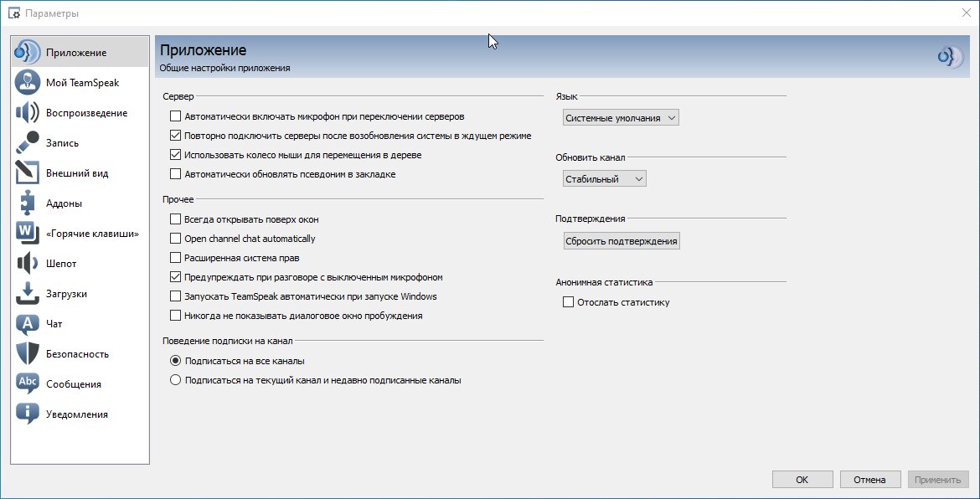980x499 pixels.
Task: Select the Чат label in sidebar
Action: coord(54,323)
